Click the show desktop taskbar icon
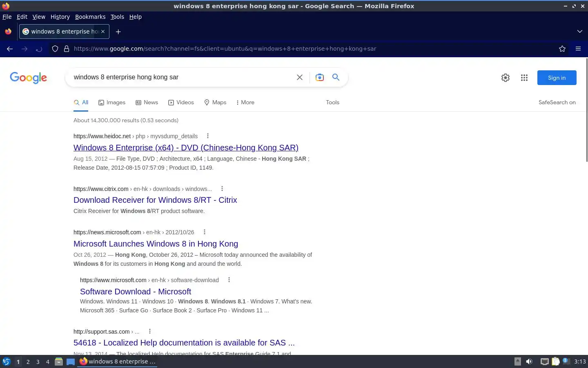This screenshot has width=588, height=368. click(71, 361)
